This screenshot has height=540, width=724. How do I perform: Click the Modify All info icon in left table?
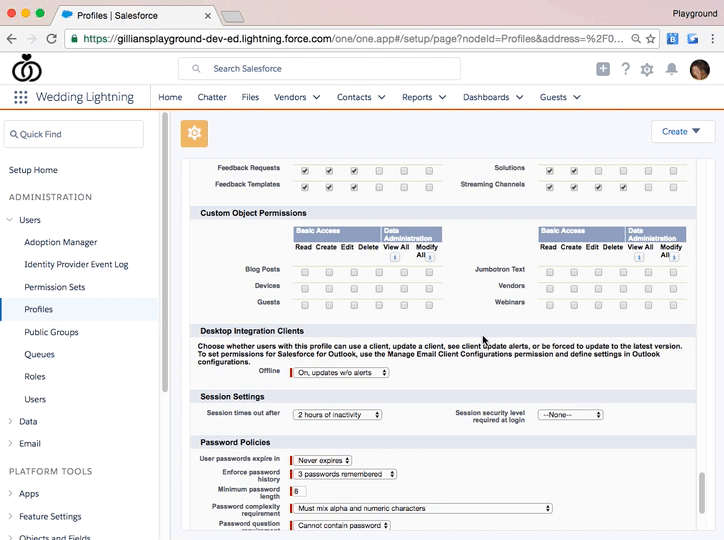coord(430,258)
